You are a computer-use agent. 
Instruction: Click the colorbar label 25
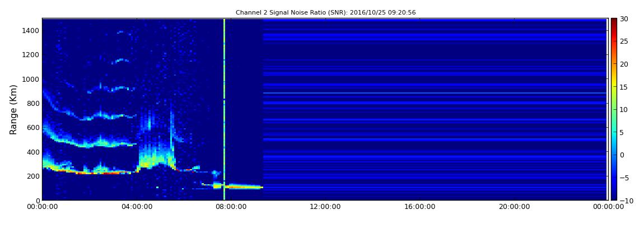624,41
